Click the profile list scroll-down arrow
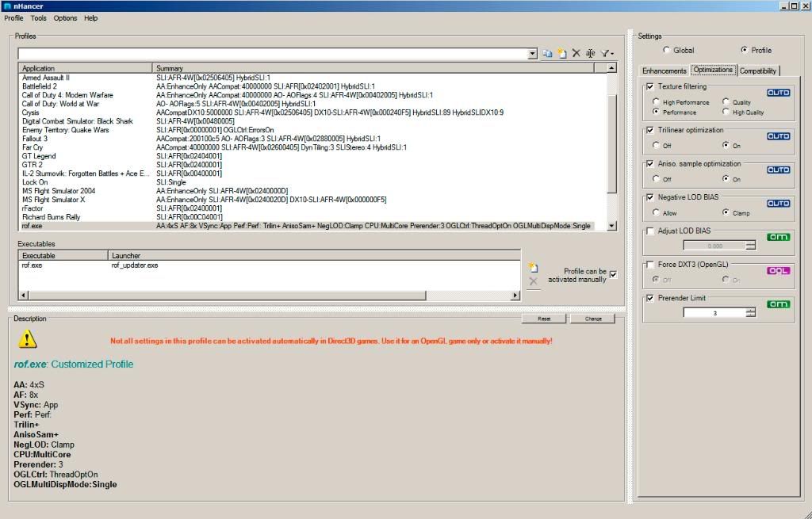 coord(611,226)
